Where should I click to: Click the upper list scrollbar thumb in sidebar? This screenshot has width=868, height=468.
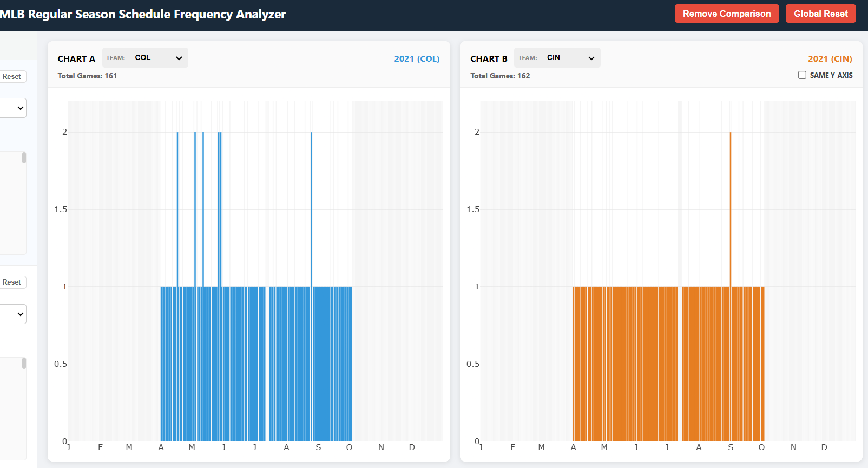coord(24,158)
